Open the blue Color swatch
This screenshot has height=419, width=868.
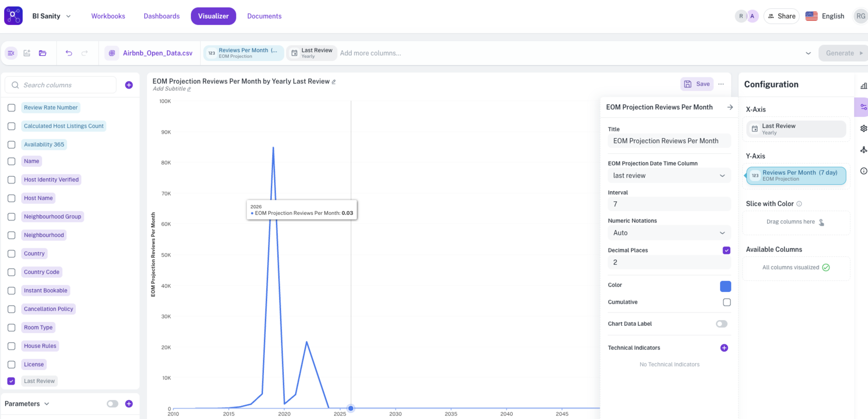click(725, 286)
